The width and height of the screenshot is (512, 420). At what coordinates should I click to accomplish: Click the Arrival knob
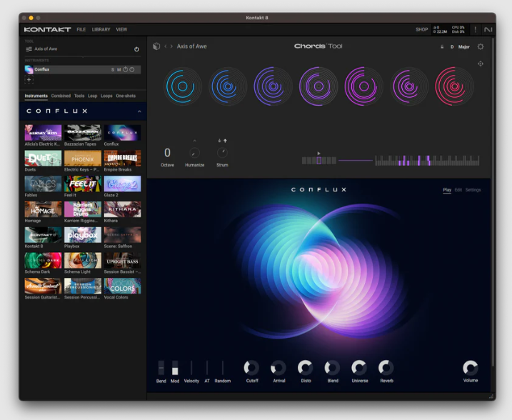[x=278, y=368]
